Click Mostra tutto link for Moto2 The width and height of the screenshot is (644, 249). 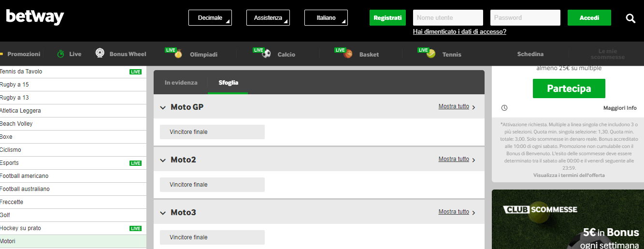tap(454, 159)
